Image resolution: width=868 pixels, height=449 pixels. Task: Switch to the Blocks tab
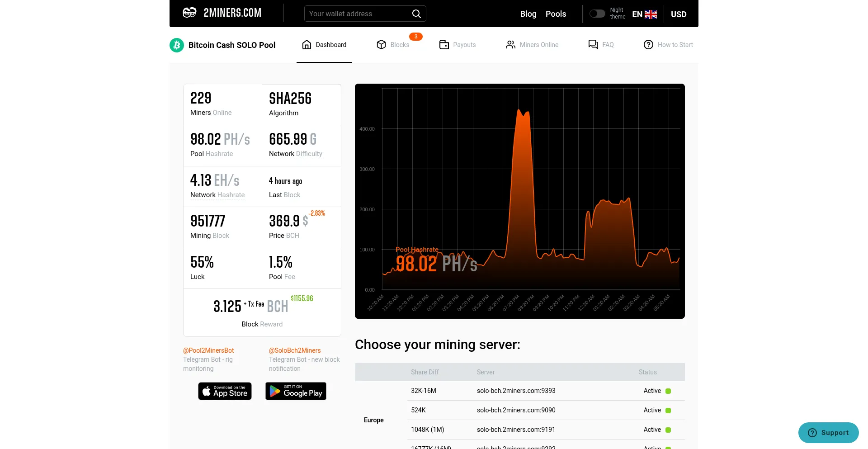(x=393, y=45)
